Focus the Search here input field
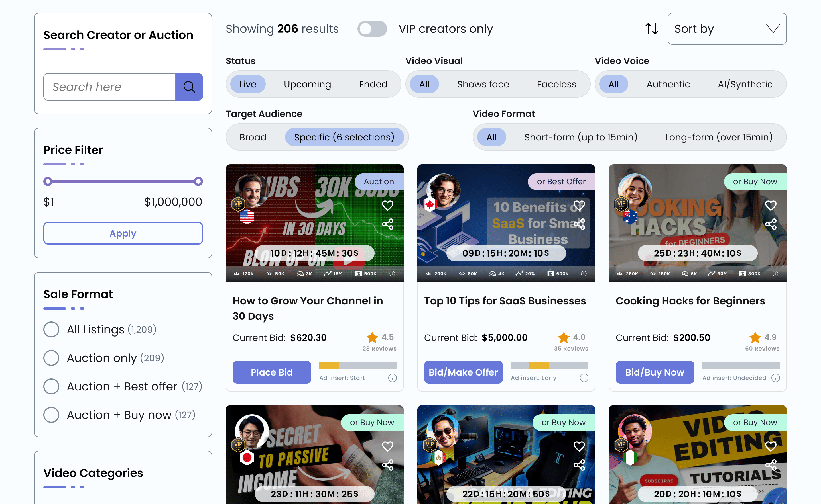 (109, 87)
